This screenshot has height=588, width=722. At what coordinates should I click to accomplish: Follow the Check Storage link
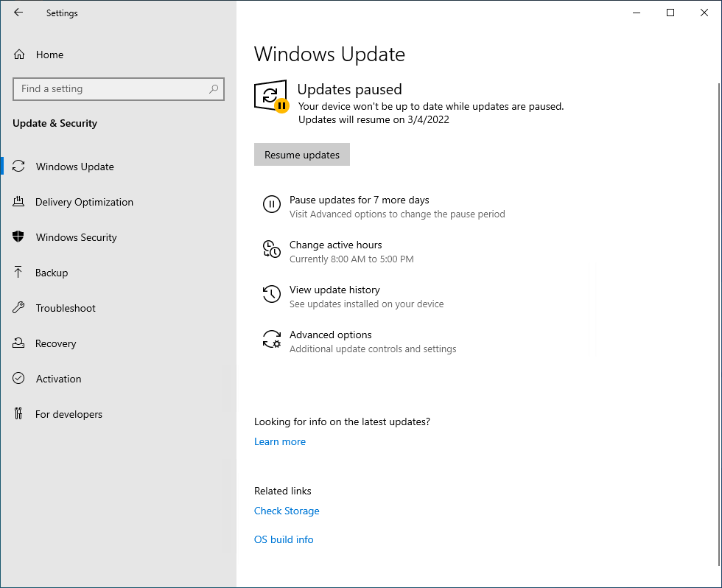(x=287, y=511)
